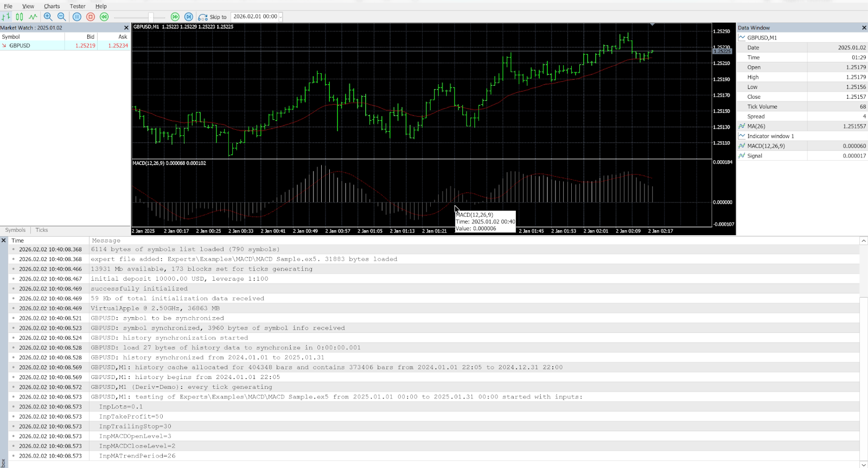Adjust the test speed slider handle
Viewport: 868px width, 468px height.
coord(151,17)
